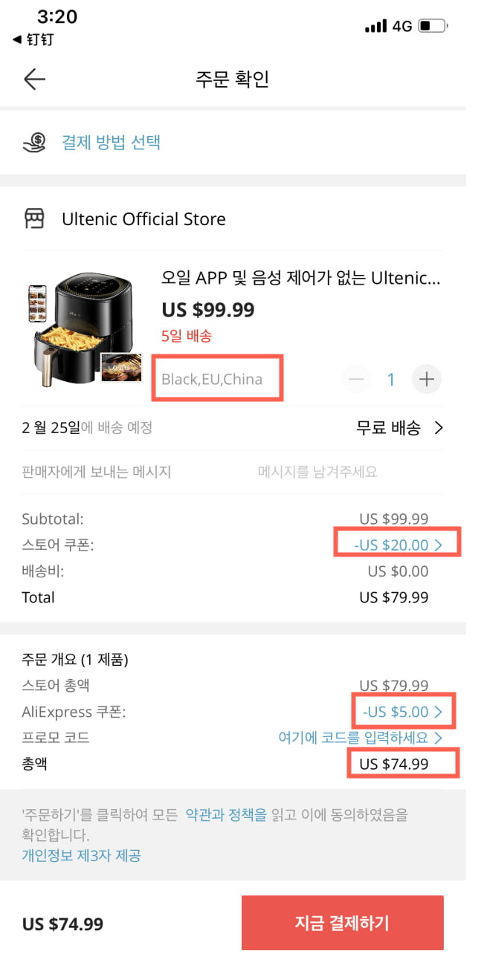Expand the store coupon -US $20.00
This screenshot has width=487, height=980.
click(398, 545)
